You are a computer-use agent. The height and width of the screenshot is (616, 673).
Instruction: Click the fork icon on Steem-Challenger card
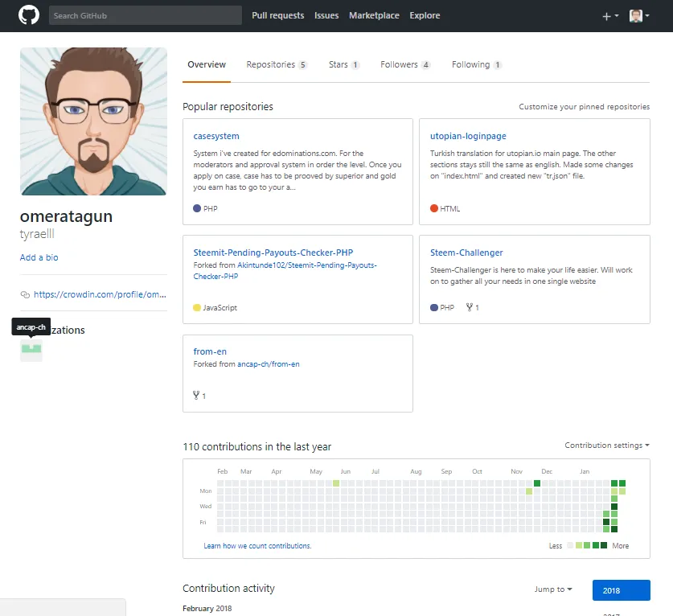(x=470, y=307)
